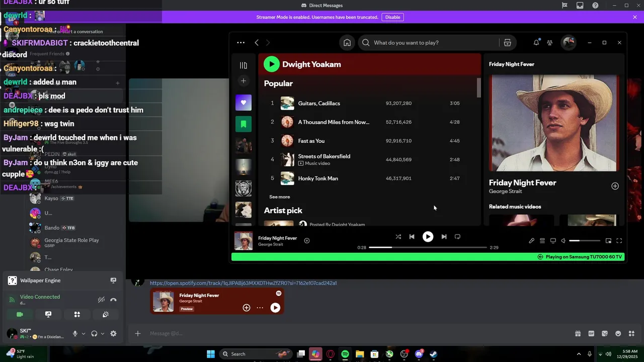Open Your Episodes green bookmark tile
This screenshot has height=362, width=644.
244,124
